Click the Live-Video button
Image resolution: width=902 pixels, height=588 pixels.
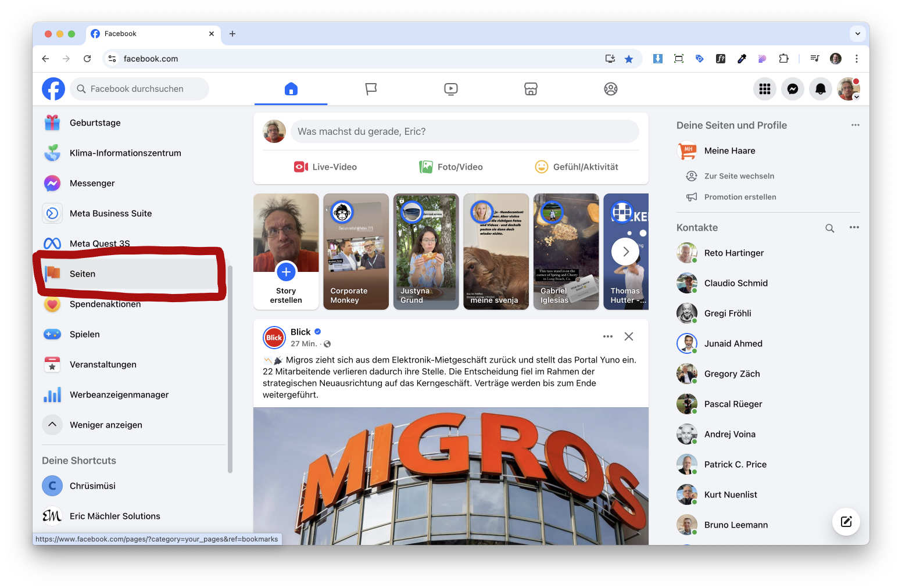click(x=325, y=167)
